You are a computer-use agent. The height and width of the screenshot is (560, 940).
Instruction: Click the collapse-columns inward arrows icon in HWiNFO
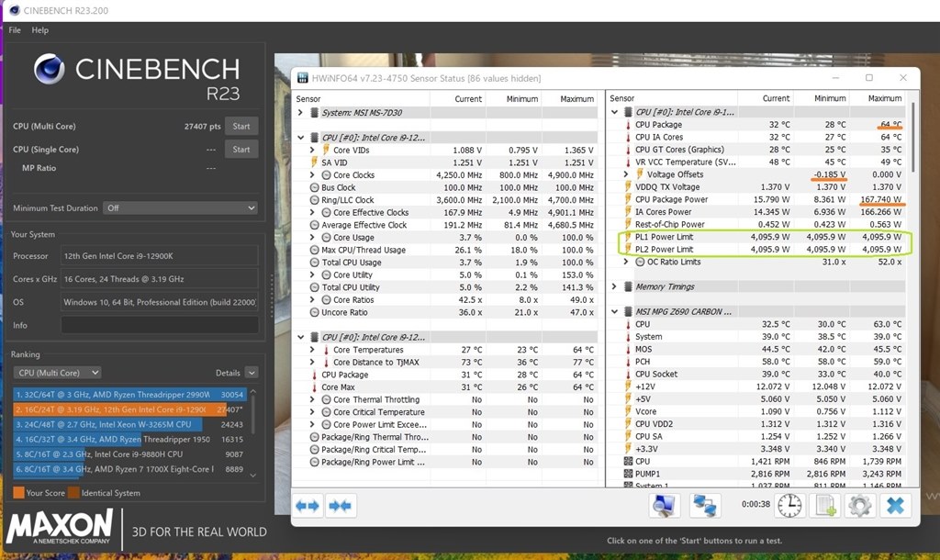click(x=340, y=506)
